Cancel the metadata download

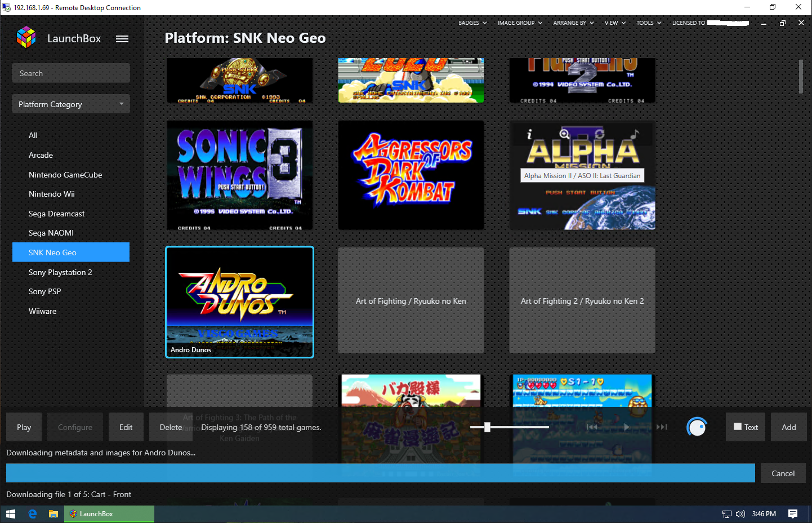click(x=783, y=473)
